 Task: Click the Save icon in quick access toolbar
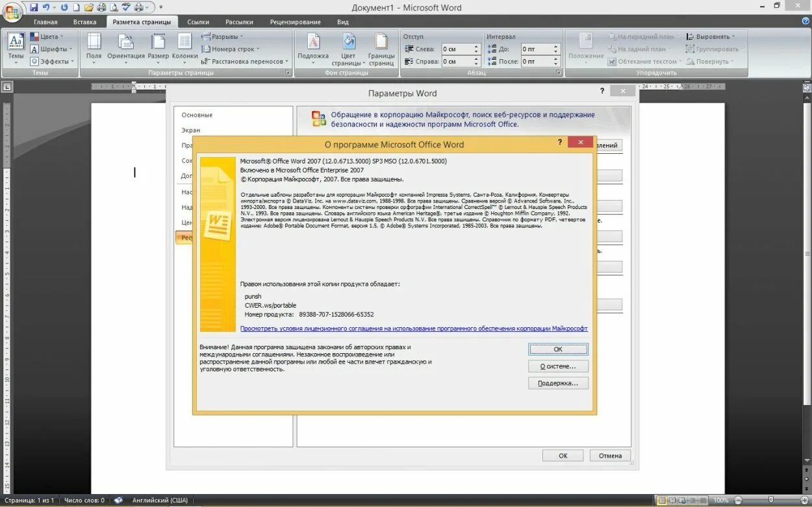pos(34,8)
